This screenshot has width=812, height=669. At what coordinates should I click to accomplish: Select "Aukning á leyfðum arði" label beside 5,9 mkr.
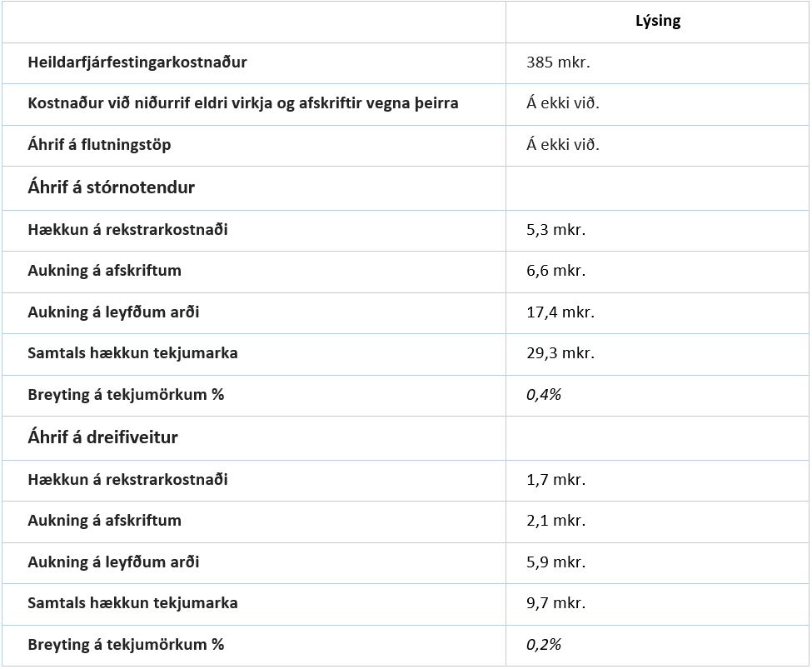click(113, 562)
